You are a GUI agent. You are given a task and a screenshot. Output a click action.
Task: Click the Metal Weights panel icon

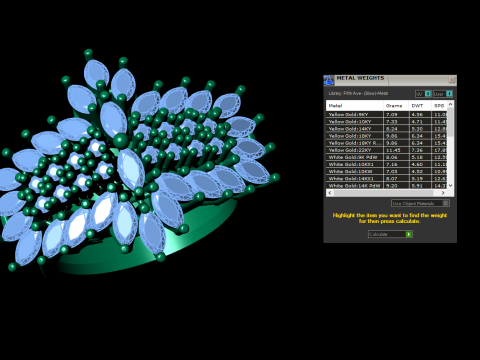click(329, 80)
